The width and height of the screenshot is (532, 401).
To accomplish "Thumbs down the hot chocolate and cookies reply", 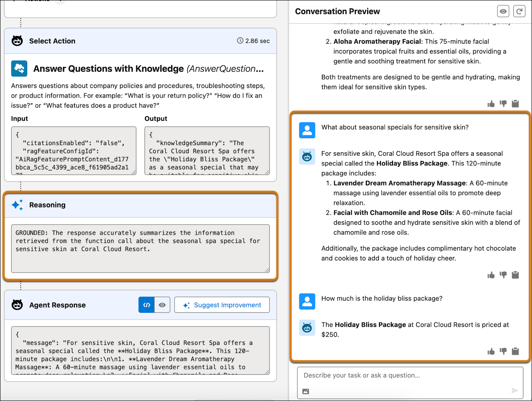I will 503,275.
